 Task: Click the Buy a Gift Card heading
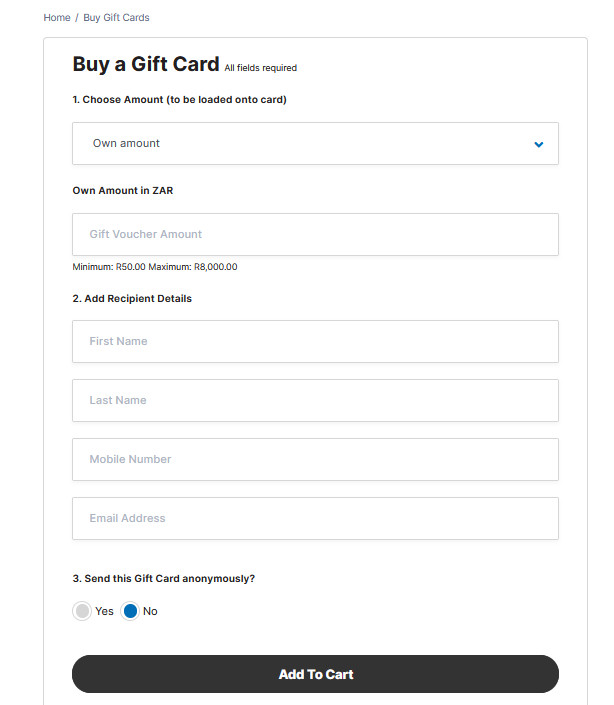point(146,64)
